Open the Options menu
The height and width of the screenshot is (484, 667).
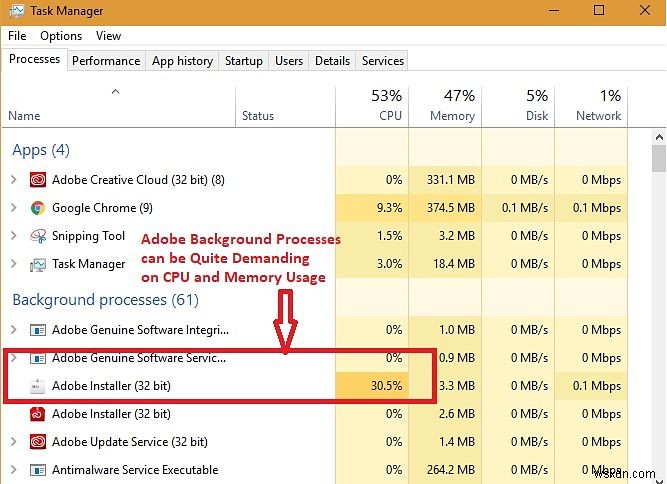[61, 36]
